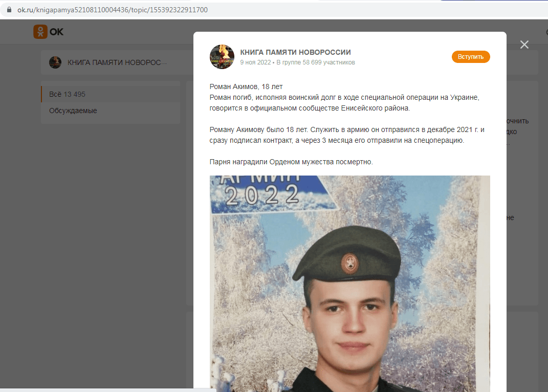This screenshot has width=548, height=392.
Task: Open the orange Odnoklassniki logo icon
Action: pos(40,32)
